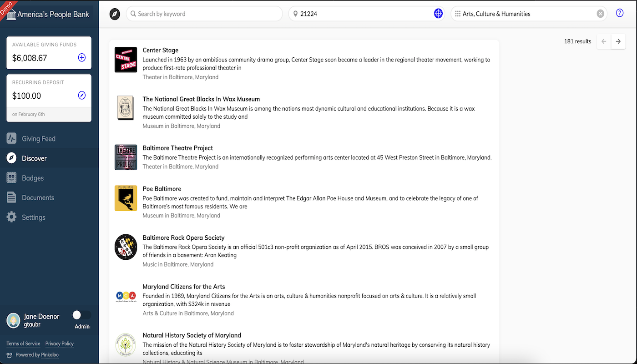Image resolution: width=637 pixels, height=364 pixels.
Task: Open the Maryland Citizens for the Arts logo
Action: click(126, 296)
